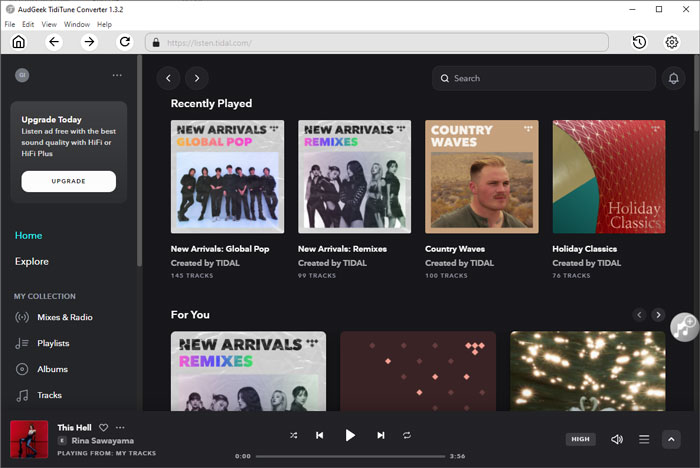This screenshot has width=700, height=468.
Task: Click PLAYING FROM: MY TRACKS text
Action: click(x=107, y=453)
